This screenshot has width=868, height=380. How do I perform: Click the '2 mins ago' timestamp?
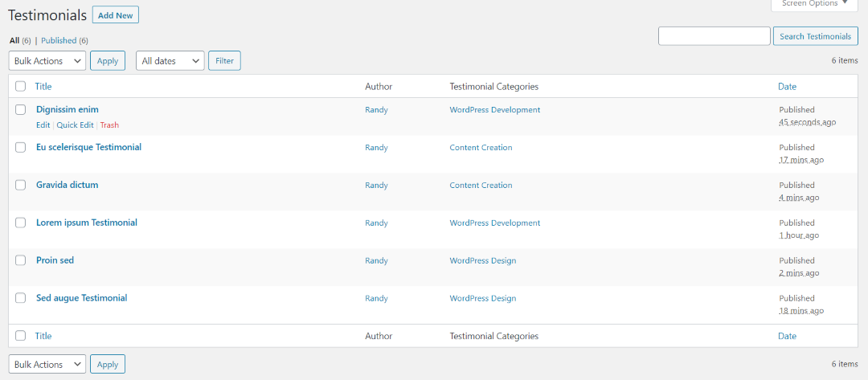(x=799, y=272)
